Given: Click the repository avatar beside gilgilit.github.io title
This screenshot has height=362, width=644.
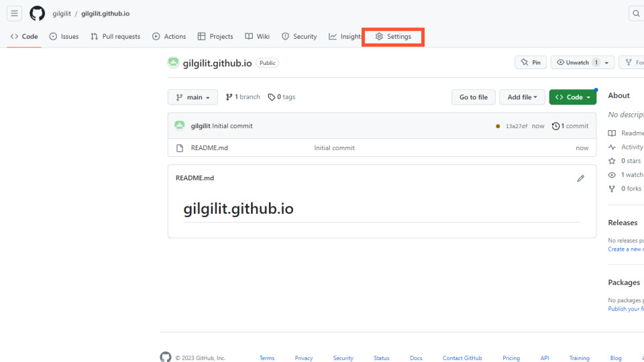Looking at the screenshot, I should (x=173, y=62).
